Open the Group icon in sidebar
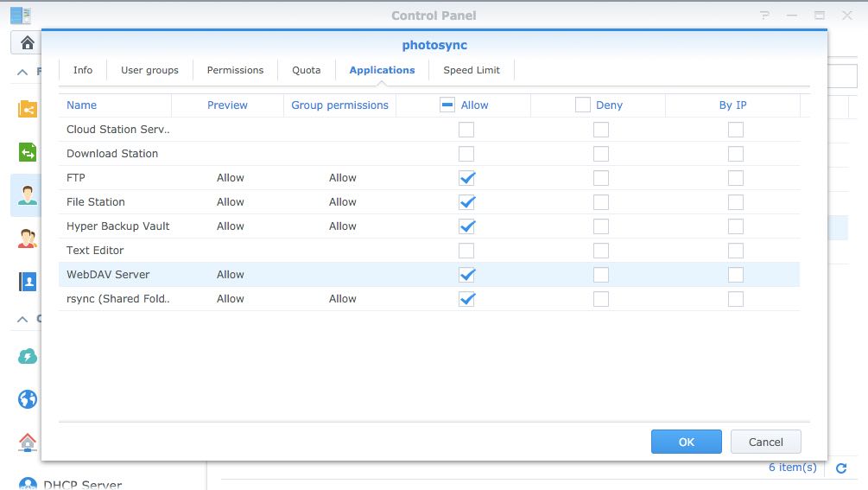868x490 pixels. click(27, 239)
